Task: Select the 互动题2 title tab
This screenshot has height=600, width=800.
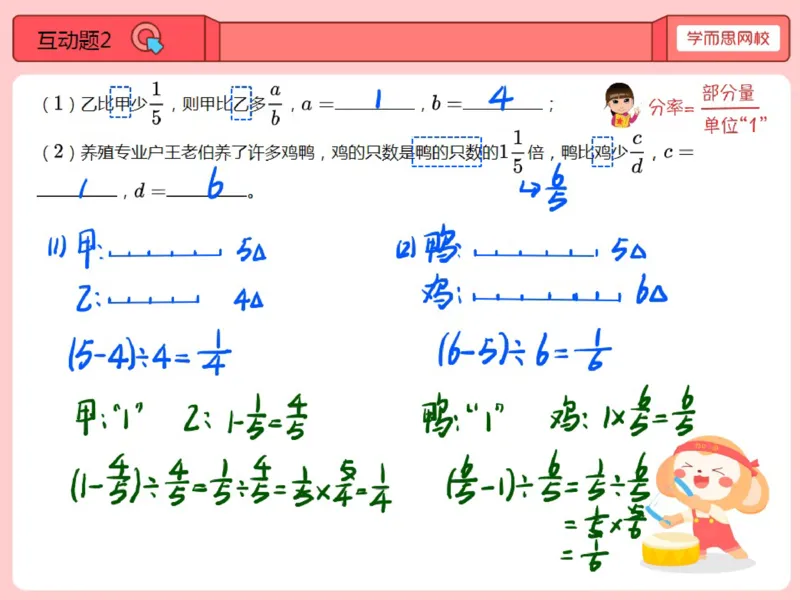Action: click(109, 39)
